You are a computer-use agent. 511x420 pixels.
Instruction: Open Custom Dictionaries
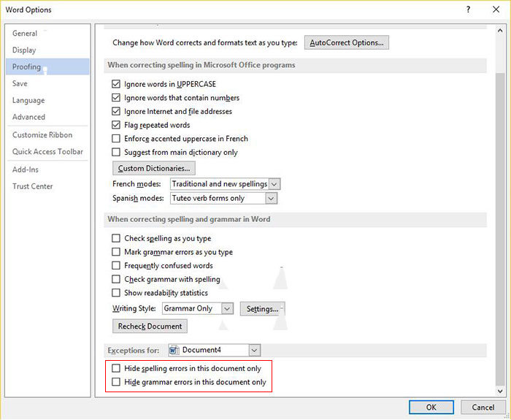coord(154,168)
